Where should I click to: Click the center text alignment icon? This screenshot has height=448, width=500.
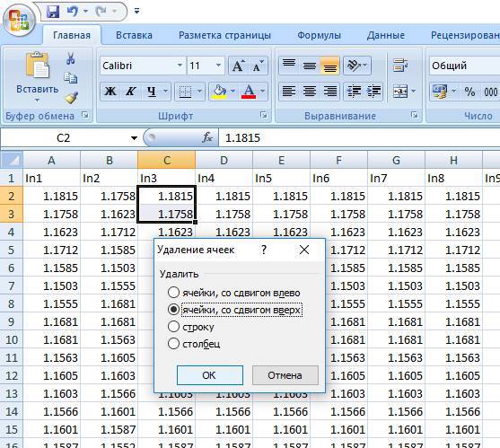[x=310, y=92]
